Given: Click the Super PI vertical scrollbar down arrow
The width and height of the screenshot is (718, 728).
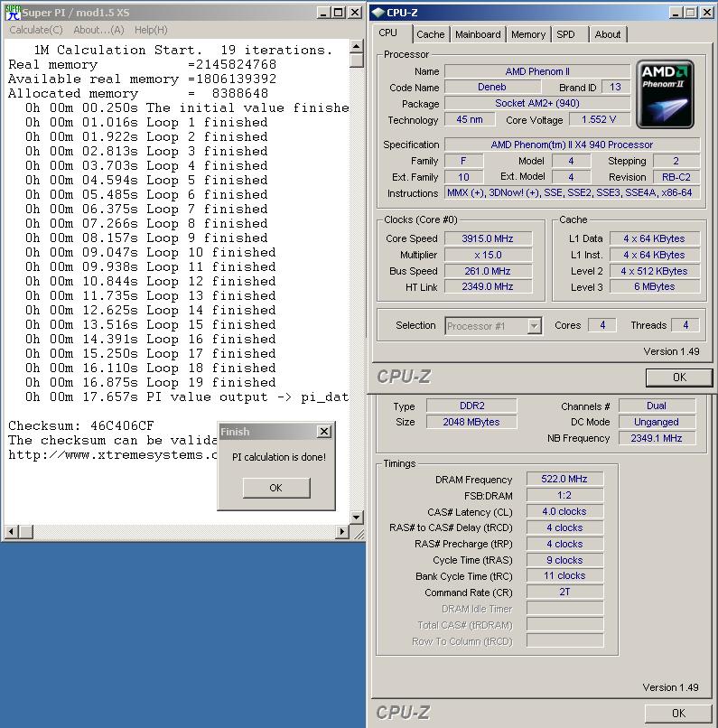Looking at the screenshot, I should point(356,517).
